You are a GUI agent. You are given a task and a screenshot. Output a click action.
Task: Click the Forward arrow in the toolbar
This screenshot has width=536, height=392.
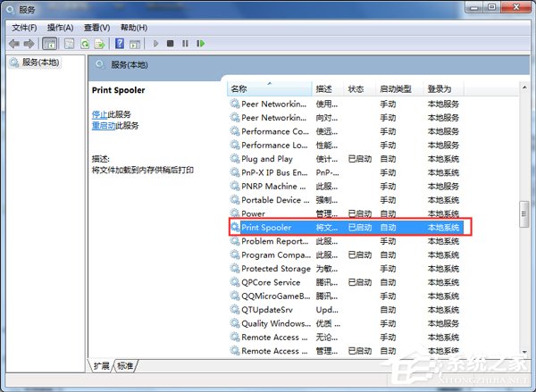click(29, 43)
